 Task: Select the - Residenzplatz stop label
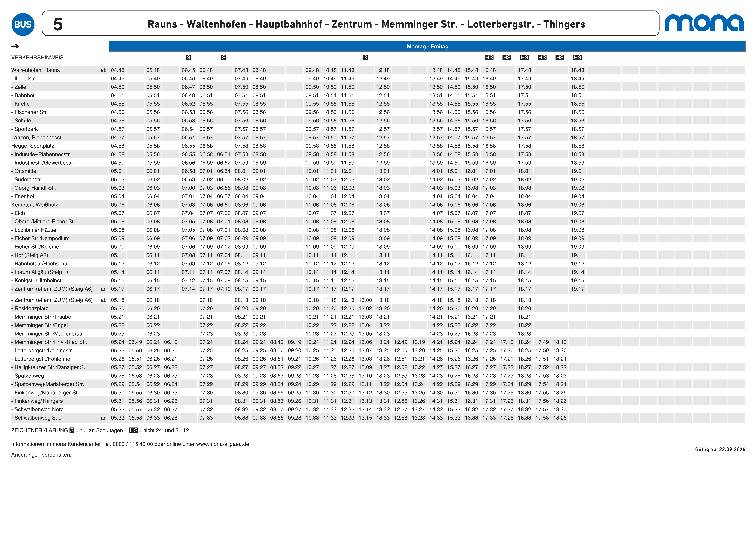click(x=30, y=309)
